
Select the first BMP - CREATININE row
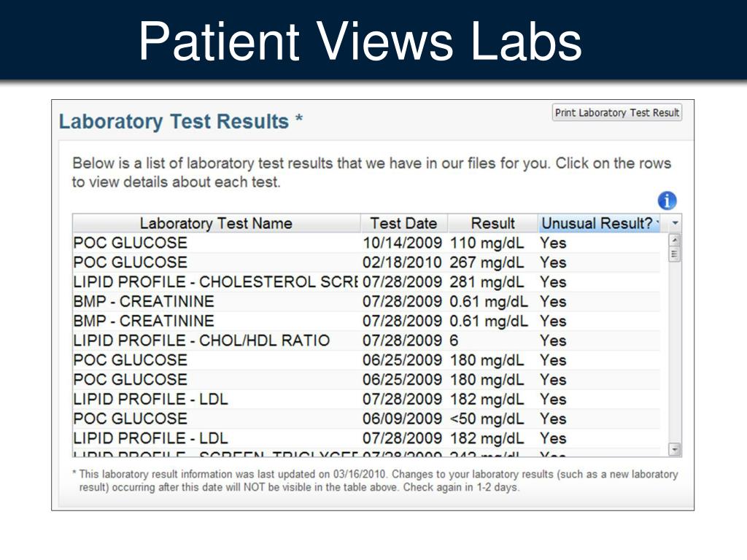366,301
